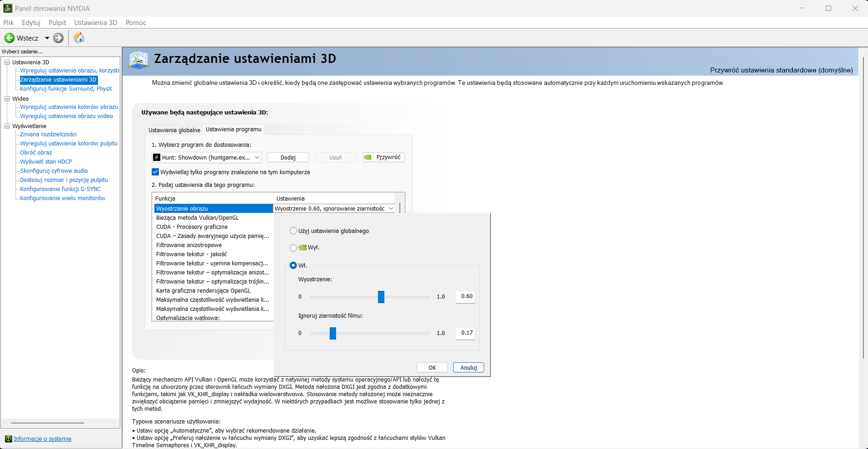Click the 3D settings header illustration icon
Screen dimensions: 868x449
point(138,59)
